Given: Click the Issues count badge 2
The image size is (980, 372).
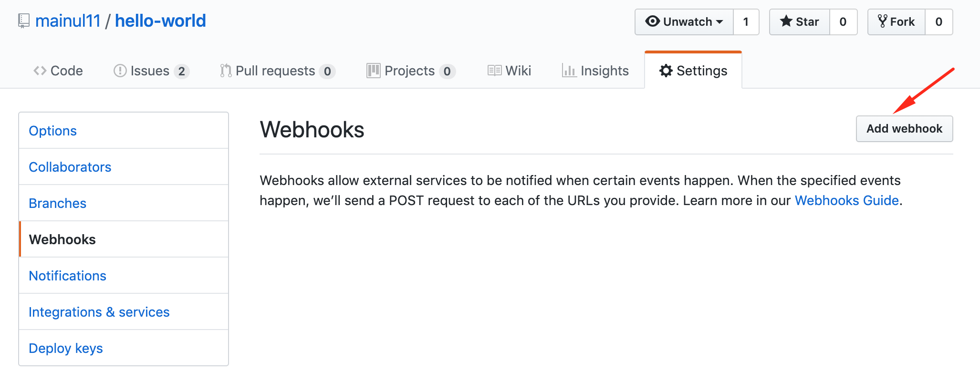Looking at the screenshot, I should pos(181,71).
